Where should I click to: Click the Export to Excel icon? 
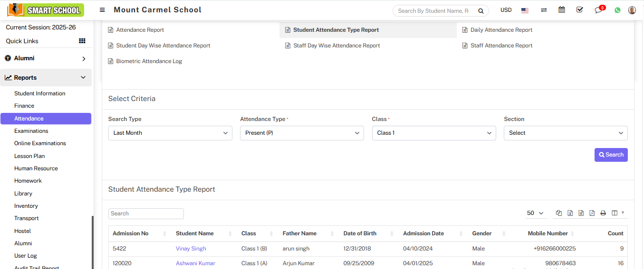[570, 213]
